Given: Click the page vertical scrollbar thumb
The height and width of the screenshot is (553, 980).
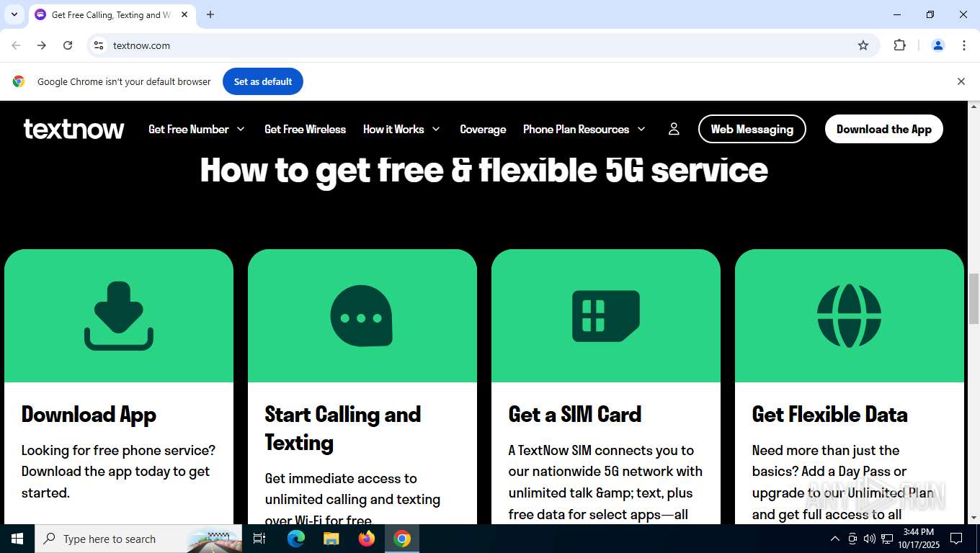Looking at the screenshot, I should tap(974, 298).
